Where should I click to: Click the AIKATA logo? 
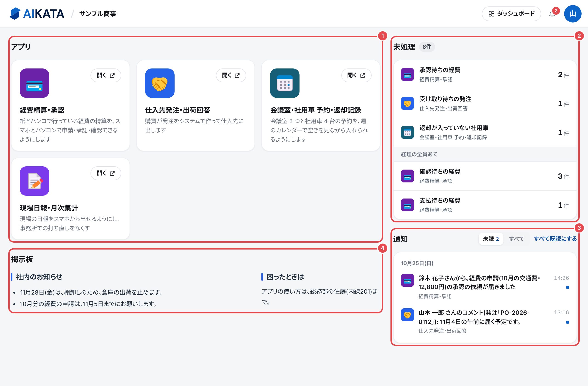pos(37,14)
